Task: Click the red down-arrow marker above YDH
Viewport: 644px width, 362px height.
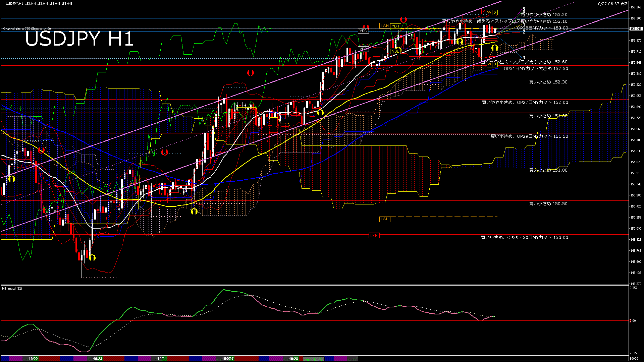Action: (x=404, y=20)
